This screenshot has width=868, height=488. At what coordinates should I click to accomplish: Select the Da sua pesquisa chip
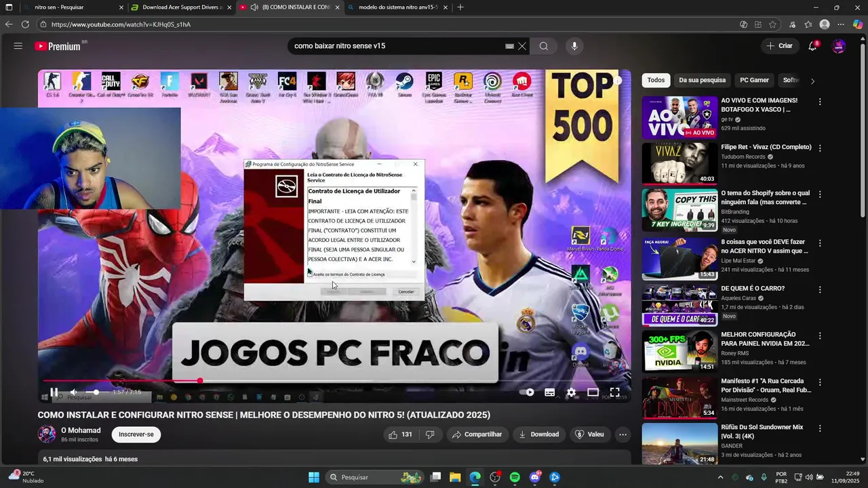click(x=703, y=80)
